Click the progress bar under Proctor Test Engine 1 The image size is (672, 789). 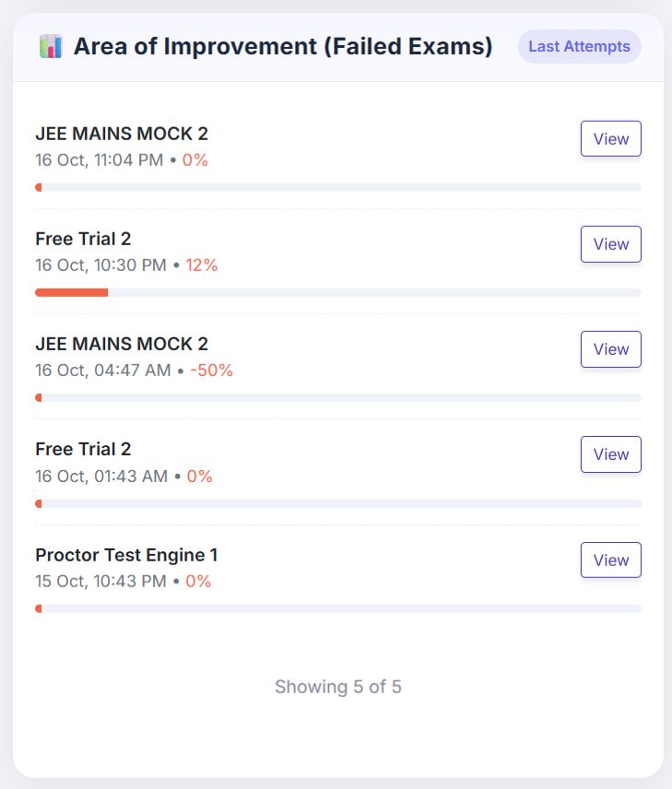[337, 608]
